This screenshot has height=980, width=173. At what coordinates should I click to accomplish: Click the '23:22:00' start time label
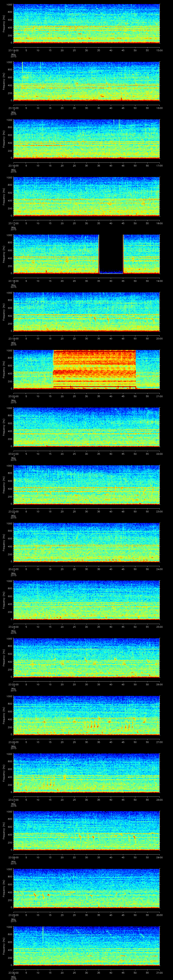13,511
